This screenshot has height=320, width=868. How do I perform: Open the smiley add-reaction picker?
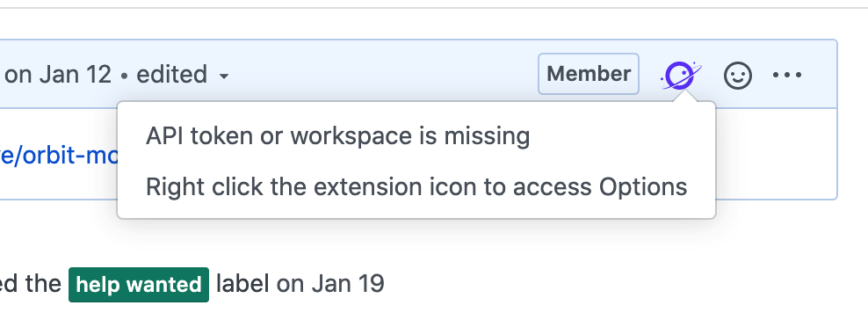[738, 75]
